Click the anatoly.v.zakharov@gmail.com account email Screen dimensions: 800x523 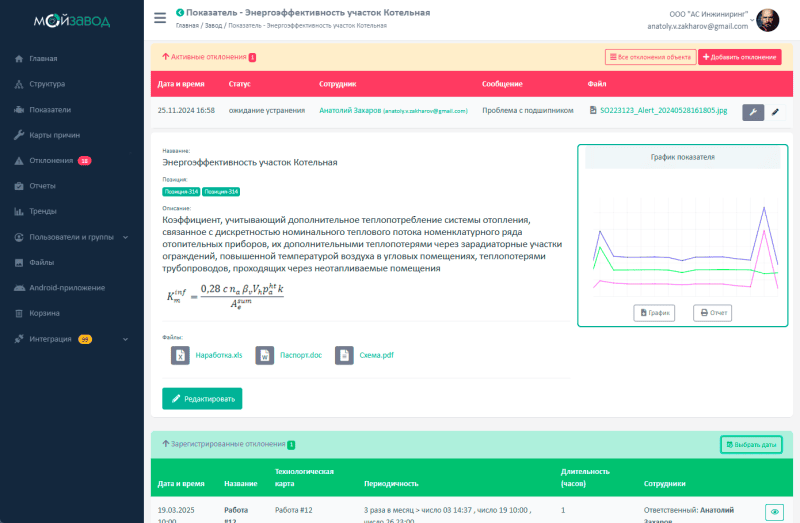pos(697,27)
